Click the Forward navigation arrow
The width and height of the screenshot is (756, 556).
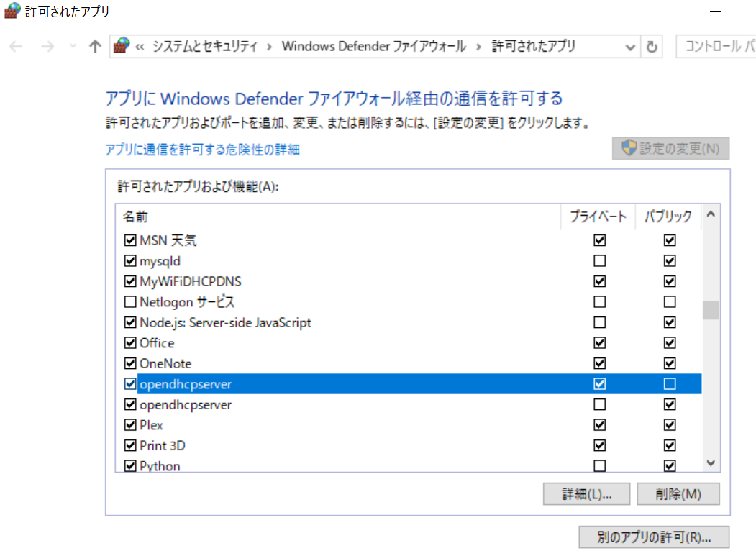point(47,47)
